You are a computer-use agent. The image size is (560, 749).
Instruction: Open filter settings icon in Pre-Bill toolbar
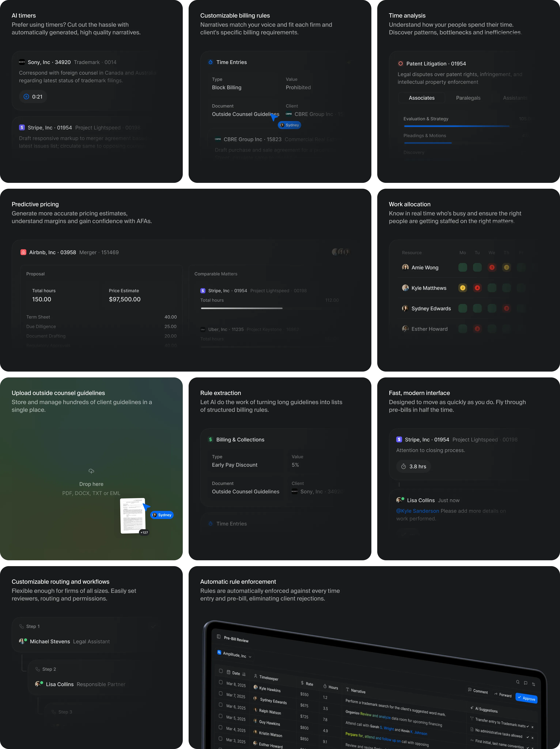coord(534,684)
